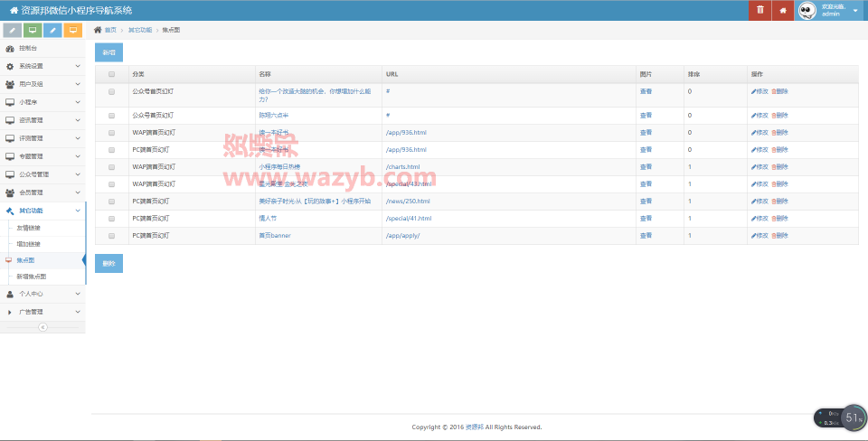Viewport: 868px width, 441px height.
Task: Click the gear icon for 系统设置
Action: coord(9,66)
